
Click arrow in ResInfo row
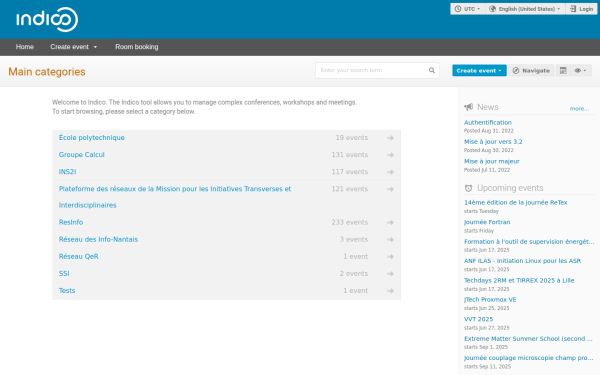[390, 222]
